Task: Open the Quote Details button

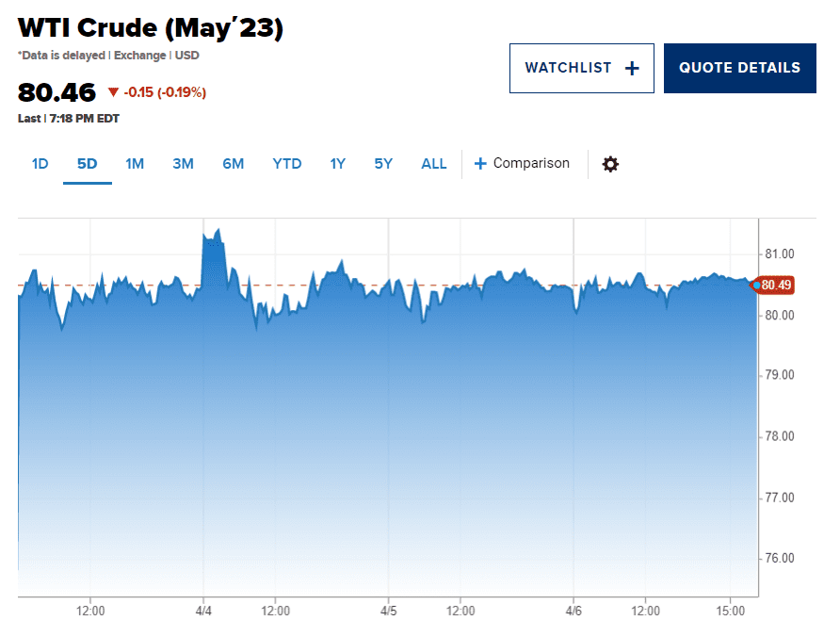Action: 739,68
